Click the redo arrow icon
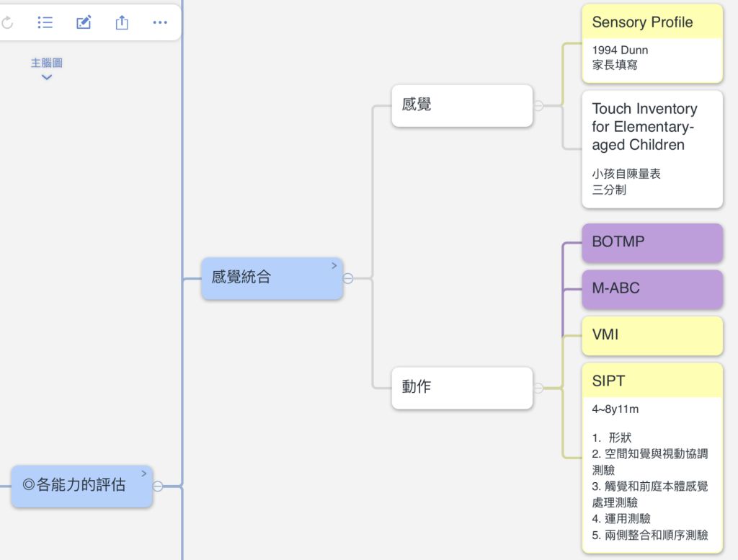The height and width of the screenshot is (560, 738). 7,23
